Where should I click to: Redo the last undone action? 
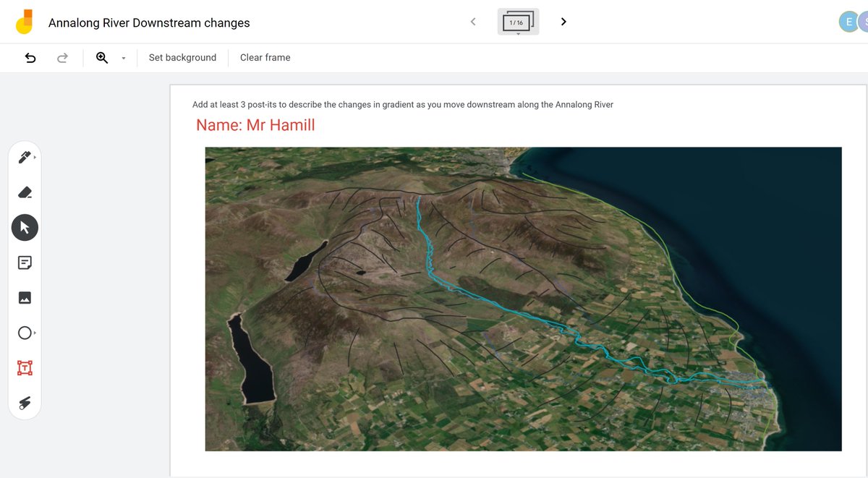[62, 58]
